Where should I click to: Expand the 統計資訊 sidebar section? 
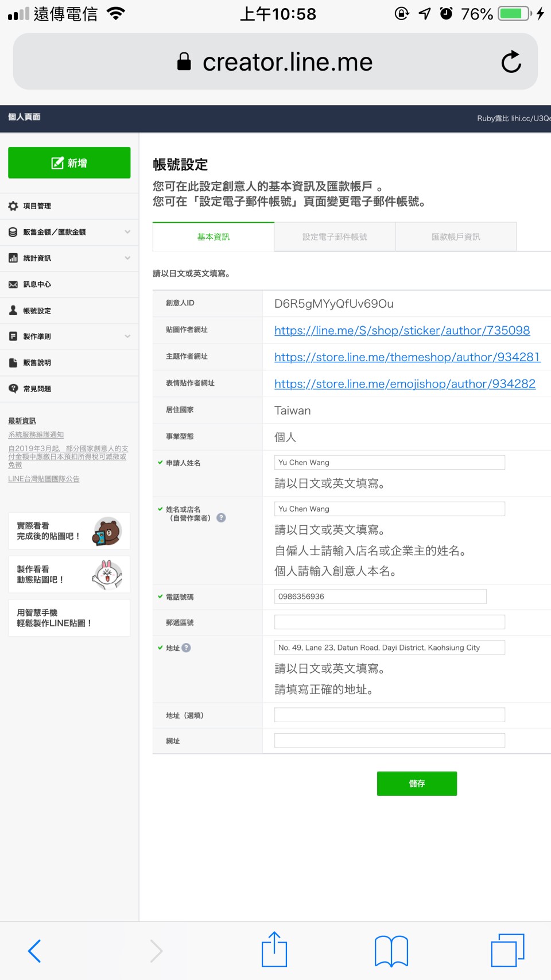[x=69, y=258]
